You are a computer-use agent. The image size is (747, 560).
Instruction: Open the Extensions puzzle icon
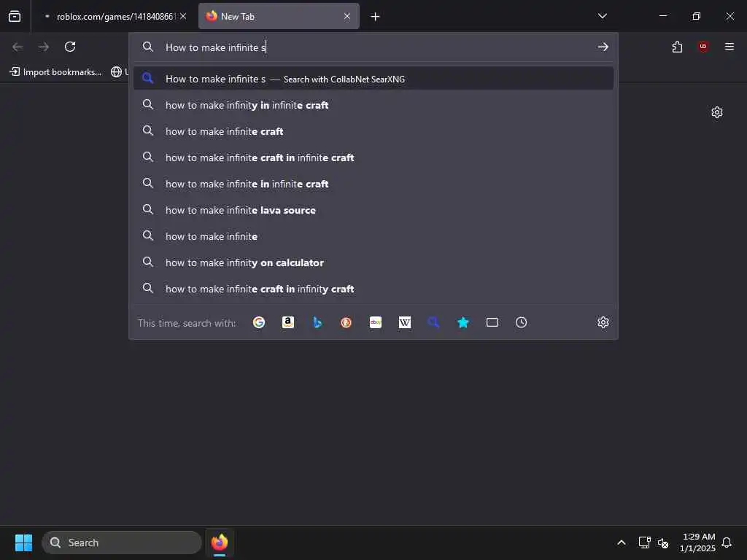677,47
